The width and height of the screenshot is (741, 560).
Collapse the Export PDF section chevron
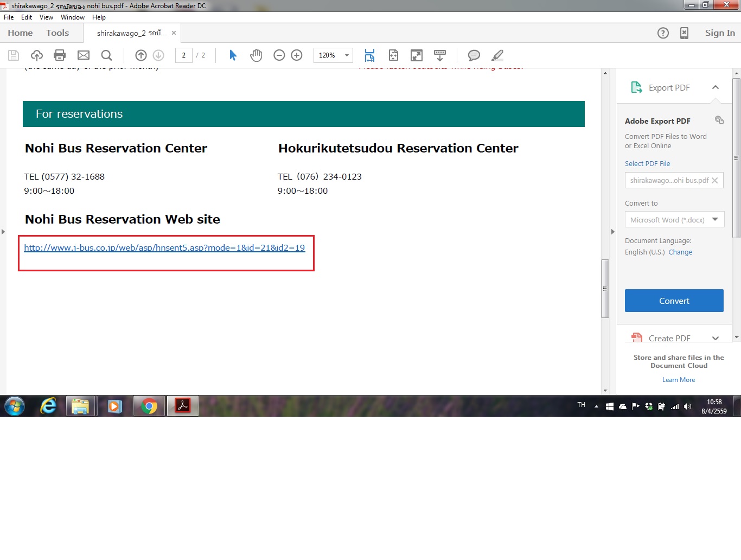716,87
